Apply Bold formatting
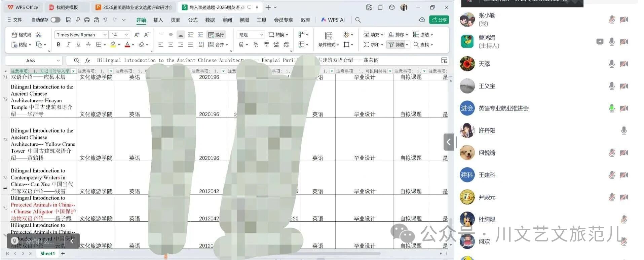 [x=59, y=44]
